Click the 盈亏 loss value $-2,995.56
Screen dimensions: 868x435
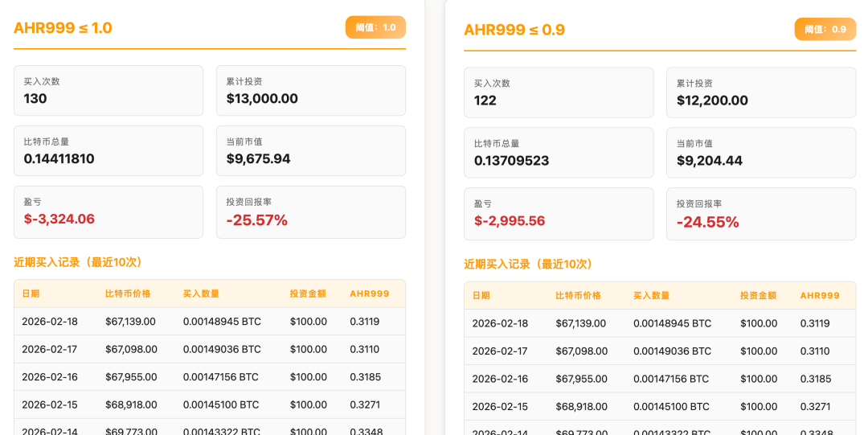510,221
